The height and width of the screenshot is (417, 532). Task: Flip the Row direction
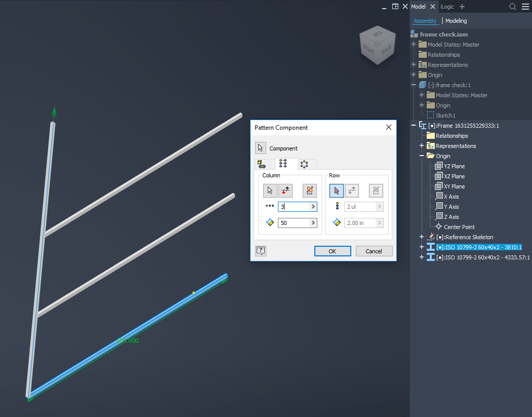tap(352, 191)
